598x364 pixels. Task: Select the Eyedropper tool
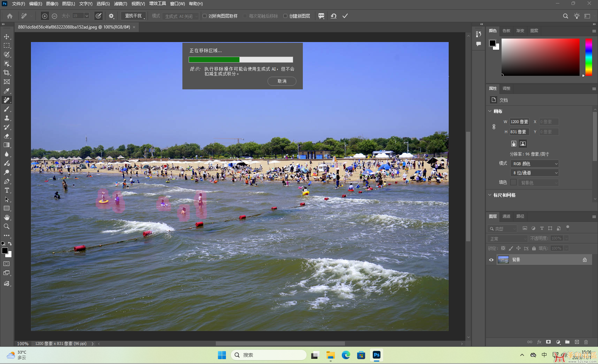point(7,91)
